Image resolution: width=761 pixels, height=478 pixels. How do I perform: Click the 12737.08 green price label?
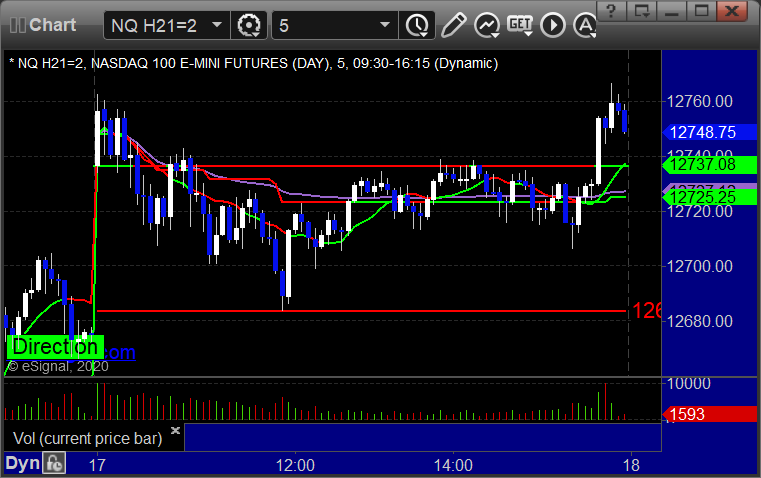[x=709, y=165]
